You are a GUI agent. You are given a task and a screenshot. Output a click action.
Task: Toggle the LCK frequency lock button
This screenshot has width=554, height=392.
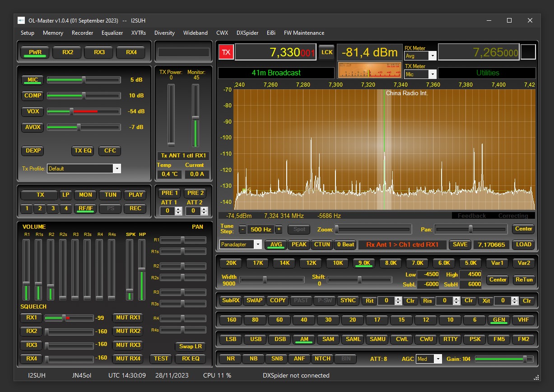(327, 52)
